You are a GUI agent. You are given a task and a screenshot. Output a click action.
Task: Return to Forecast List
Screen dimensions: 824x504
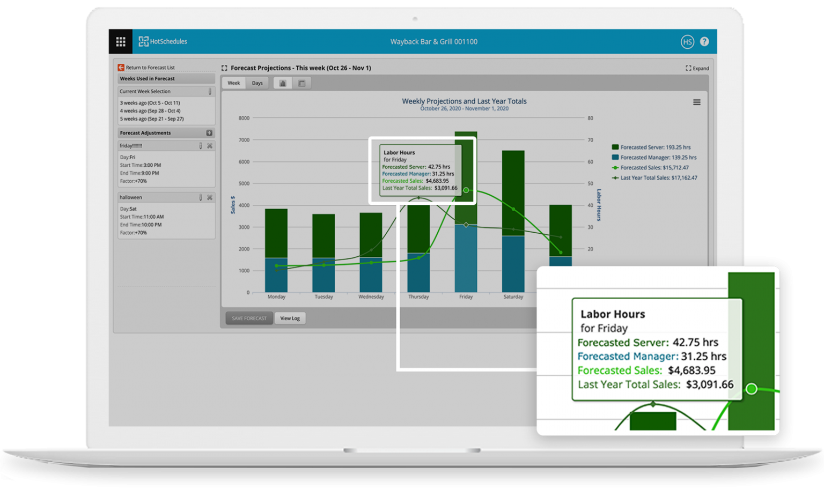147,68
